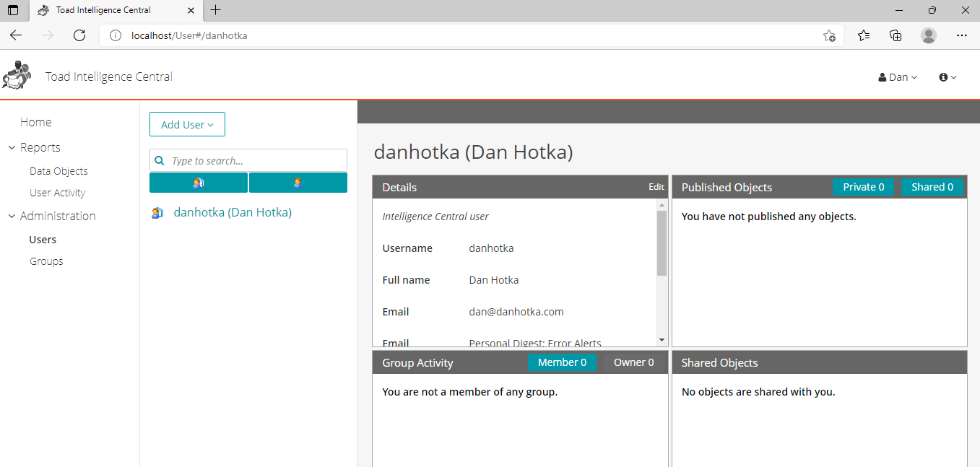The image size is (980, 467).
Task: Click the tab actions icon at top-left
Action: (13, 10)
